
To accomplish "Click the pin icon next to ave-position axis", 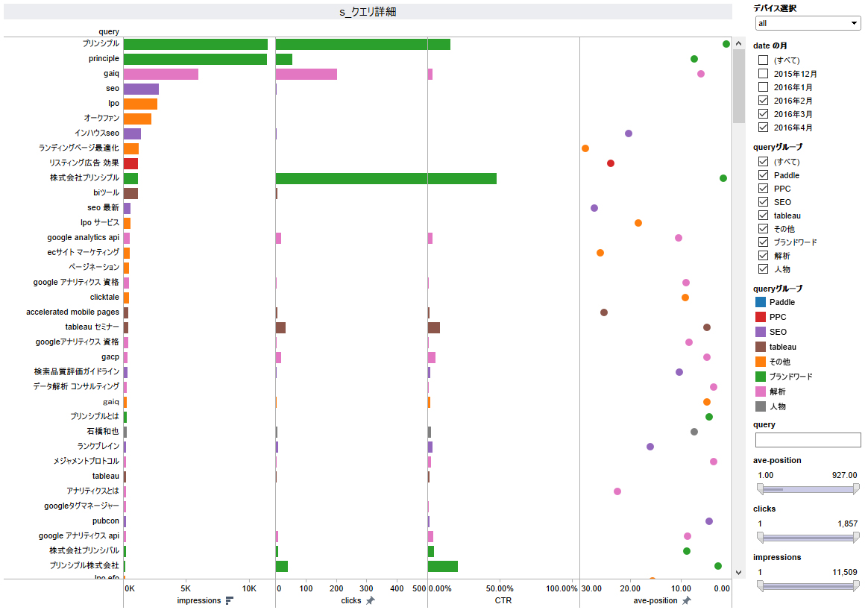I will [x=687, y=600].
